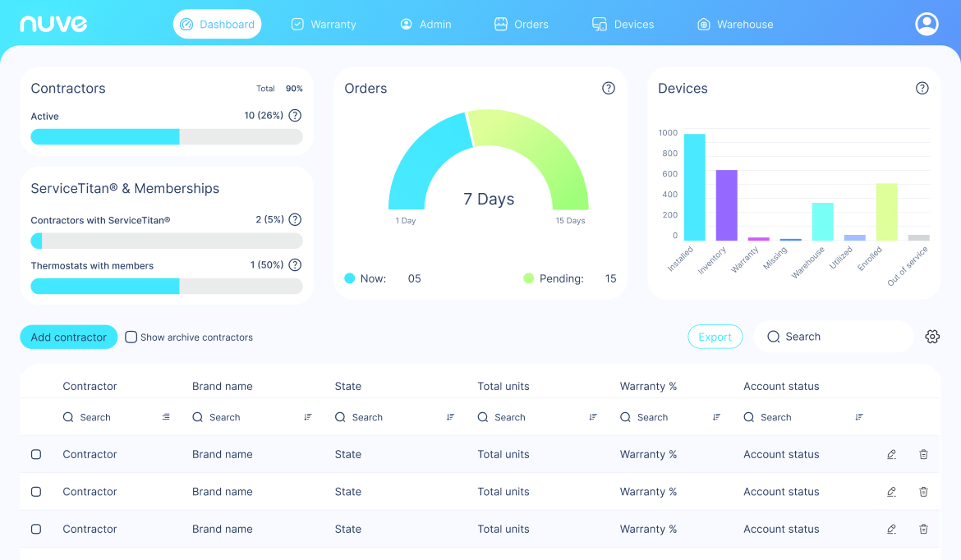Click the Orders panel help icon

[x=609, y=89]
